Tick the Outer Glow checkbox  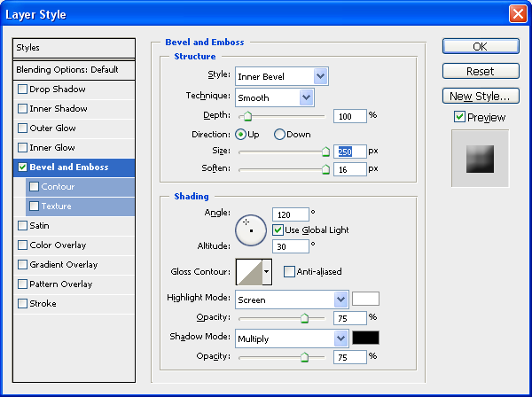click(22, 128)
